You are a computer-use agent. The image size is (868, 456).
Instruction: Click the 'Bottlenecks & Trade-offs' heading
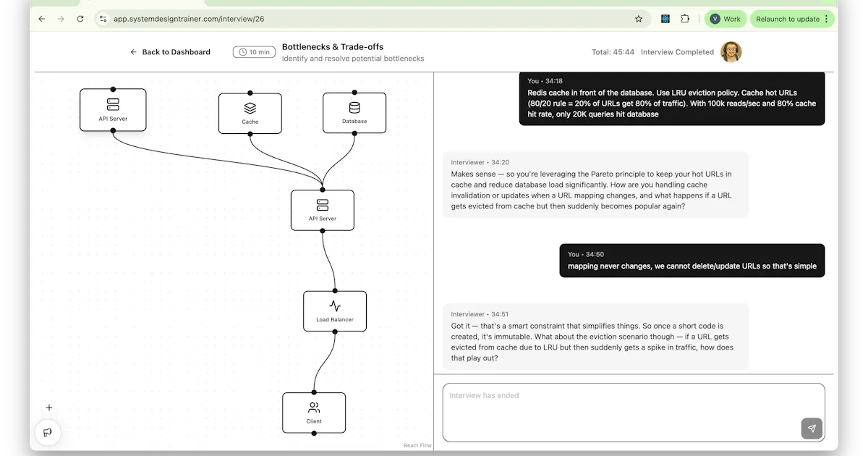(333, 47)
